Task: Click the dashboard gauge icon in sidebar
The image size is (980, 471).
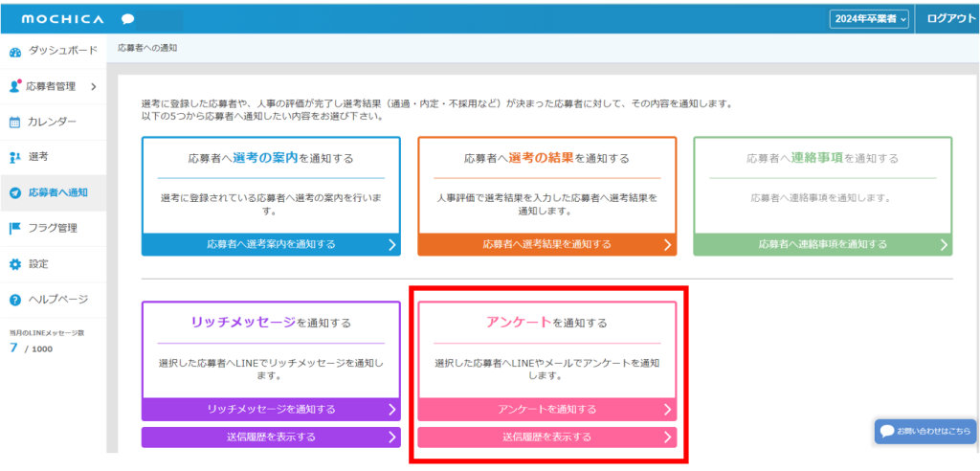Action: (x=14, y=51)
